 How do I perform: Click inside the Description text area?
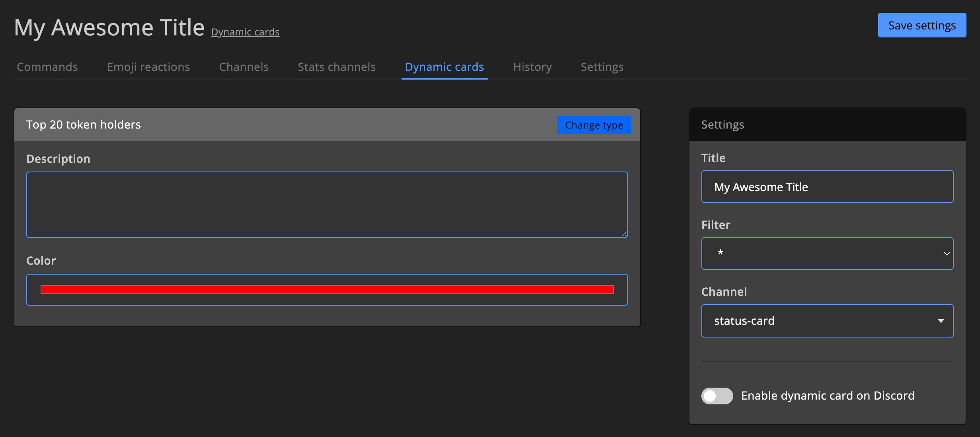pos(326,205)
